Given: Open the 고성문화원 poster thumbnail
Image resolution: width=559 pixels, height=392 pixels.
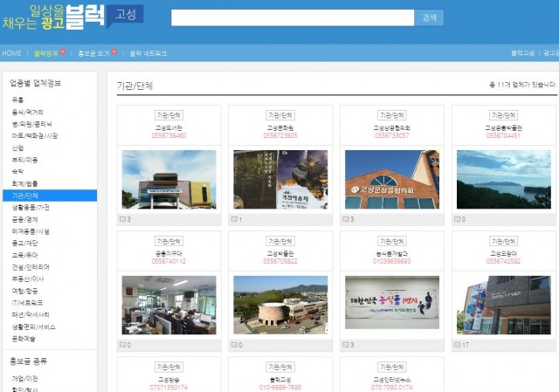Looking at the screenshot, I should pyautogui.click(x=280, y=179).
